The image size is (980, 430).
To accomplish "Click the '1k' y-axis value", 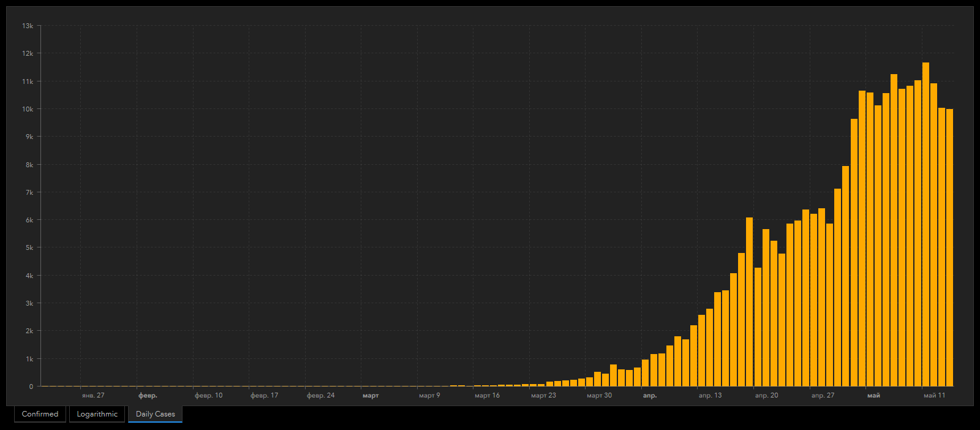I will tap(29, 359).
